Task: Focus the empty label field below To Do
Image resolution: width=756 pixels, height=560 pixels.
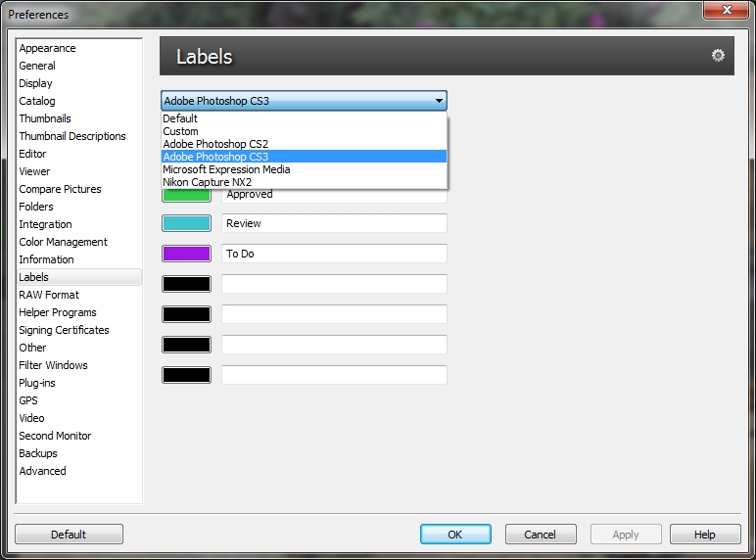Action: [x=334, y=284]
